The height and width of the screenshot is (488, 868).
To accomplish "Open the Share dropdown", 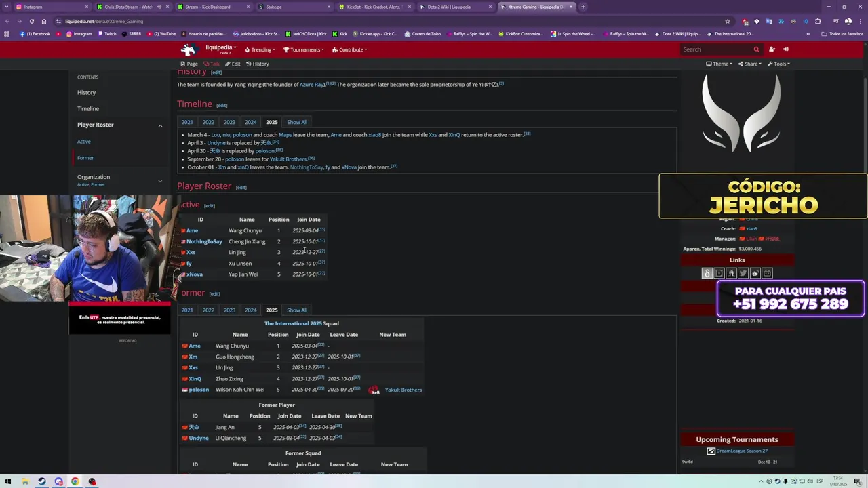I will (749, 64).
